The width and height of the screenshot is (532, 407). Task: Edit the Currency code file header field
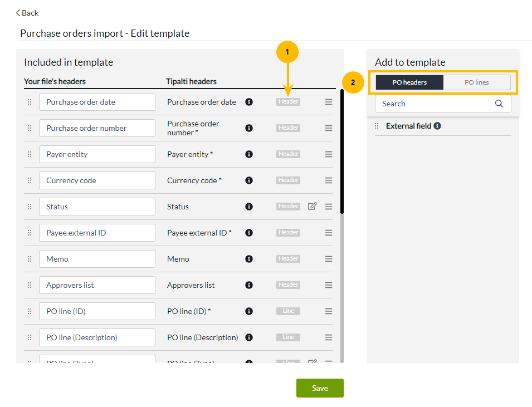(x=97, y=180)
